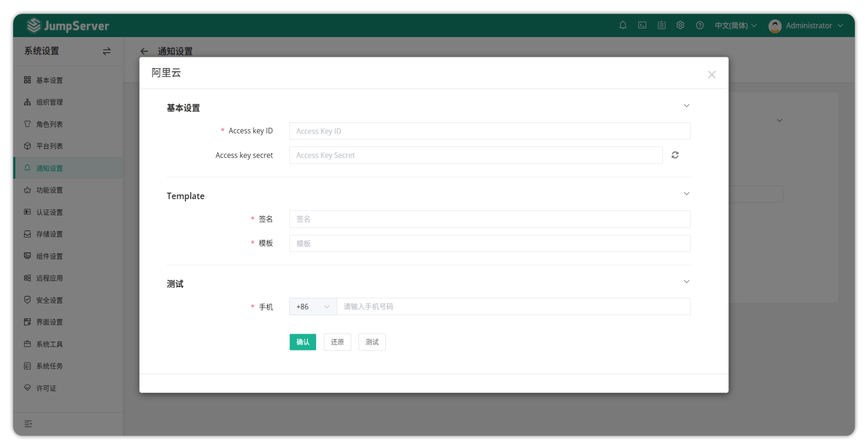Viewport: 868px width, 445px height.
Task: Close the 阿里云 dialog
Action: click(711, 75)
